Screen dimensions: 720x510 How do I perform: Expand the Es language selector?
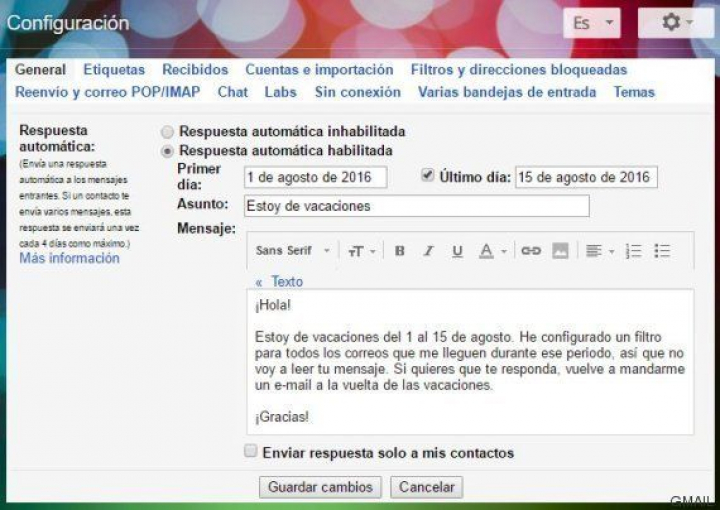(591, 23)
